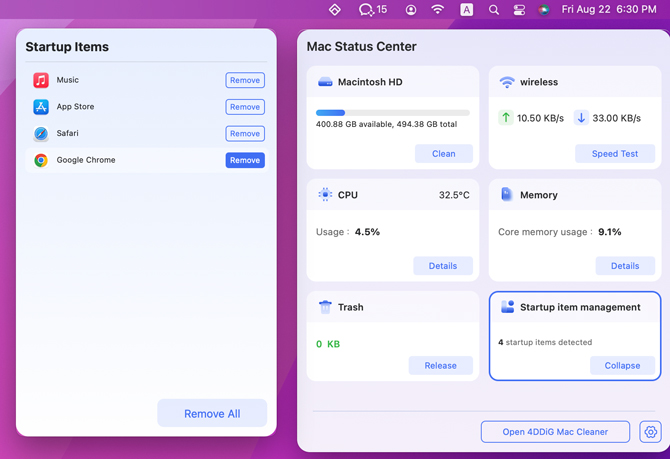Click the user account menu bar icon
The height and width of the screenshot is (459, 670).
411,10
